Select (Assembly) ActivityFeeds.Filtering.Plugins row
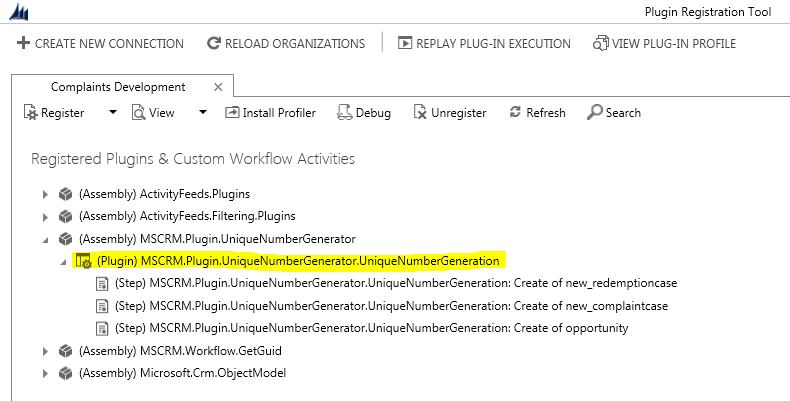Image resolution: width=790 pixels, height=401 pixels. (187, 216)
